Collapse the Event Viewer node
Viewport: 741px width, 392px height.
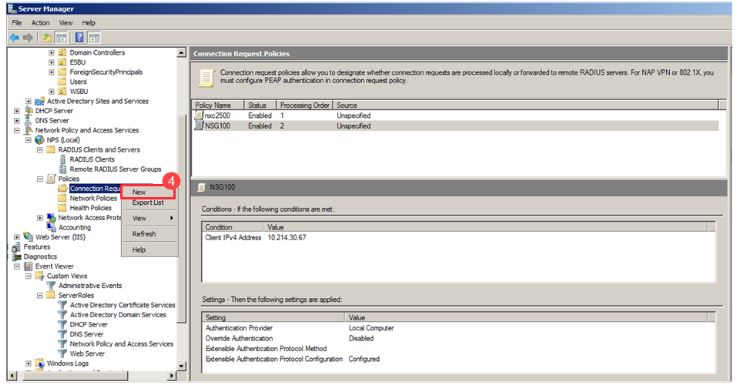[17, 266]
